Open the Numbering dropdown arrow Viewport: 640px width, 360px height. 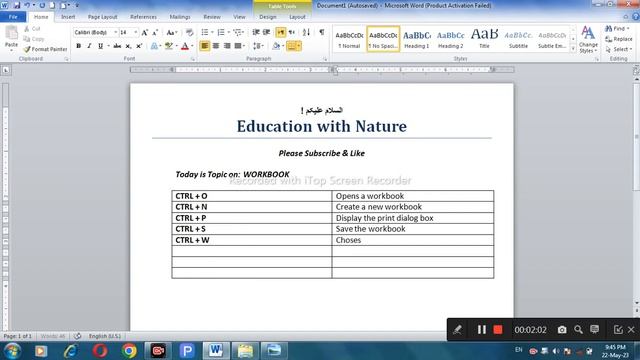click(229, 32)
